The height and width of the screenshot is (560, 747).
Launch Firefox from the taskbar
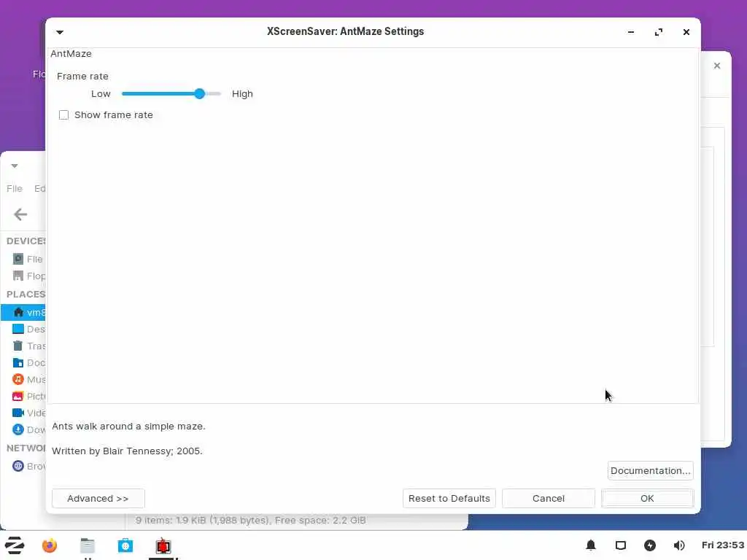pyautogui.click(x=49, y=545)
